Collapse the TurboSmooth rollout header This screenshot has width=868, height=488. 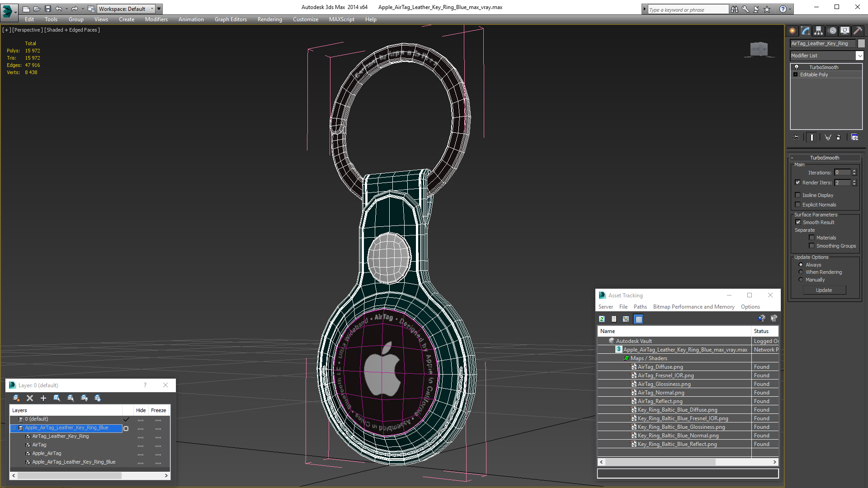(825, 158)
